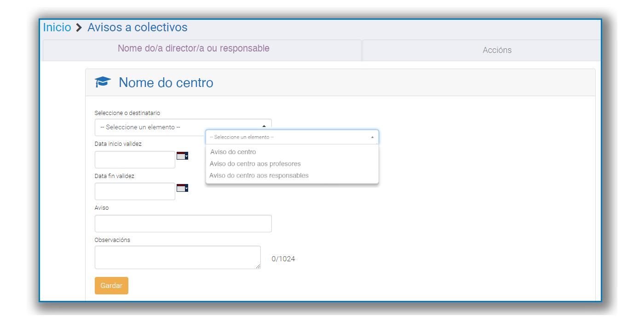Click the 'Nome do centro' panel heading
The image size is (644, 322).
pyautogui.click(x=166, y=83)
